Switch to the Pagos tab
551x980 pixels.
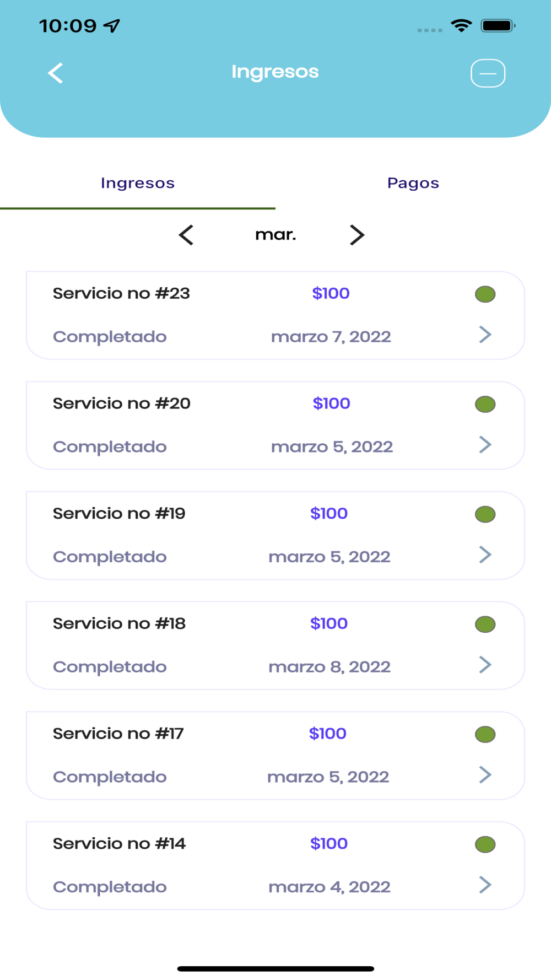click(413, 183)
